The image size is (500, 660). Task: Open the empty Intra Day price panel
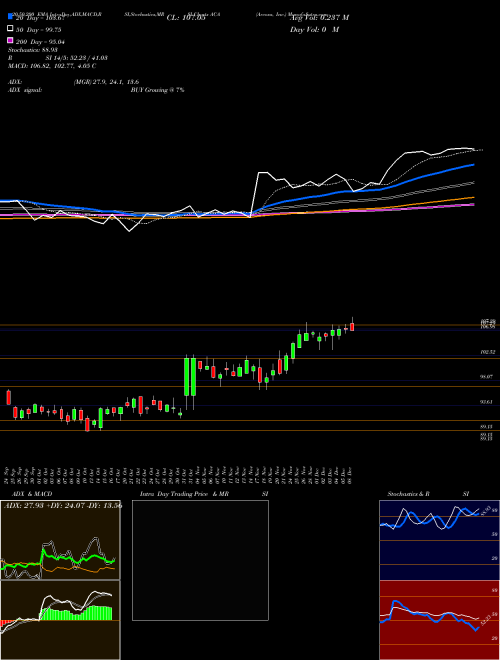[200, 560]
